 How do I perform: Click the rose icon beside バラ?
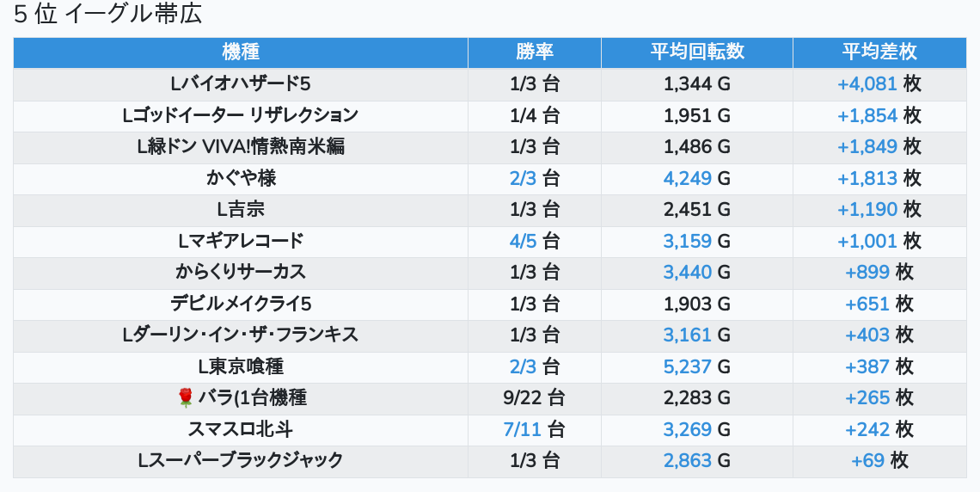click(x=186, y=397)
